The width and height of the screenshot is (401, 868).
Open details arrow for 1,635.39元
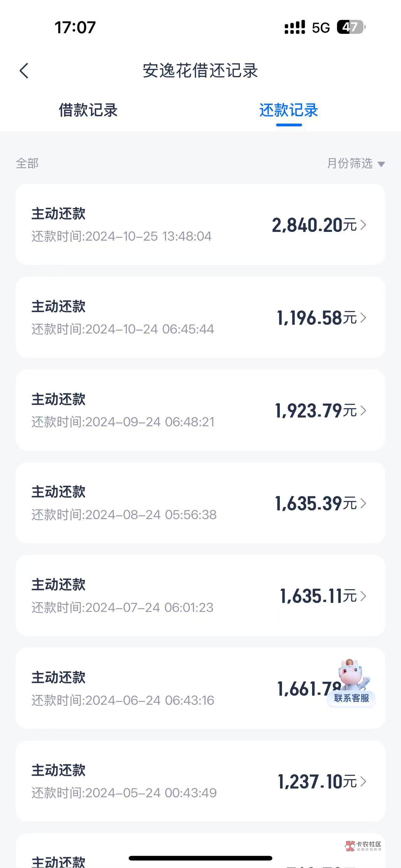pos(363,503)
